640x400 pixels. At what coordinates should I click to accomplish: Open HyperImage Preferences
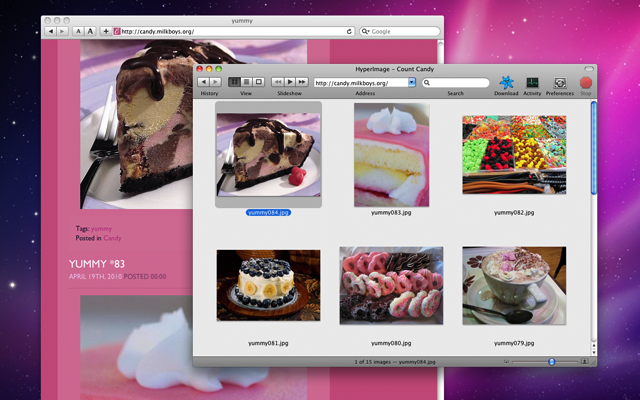pyautogui.click(x=560, y=82)
